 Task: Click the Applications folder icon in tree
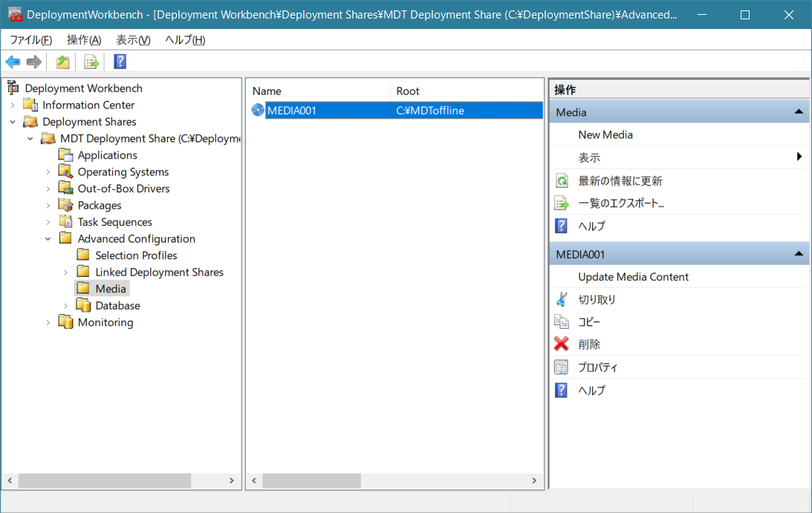[66, 154]
